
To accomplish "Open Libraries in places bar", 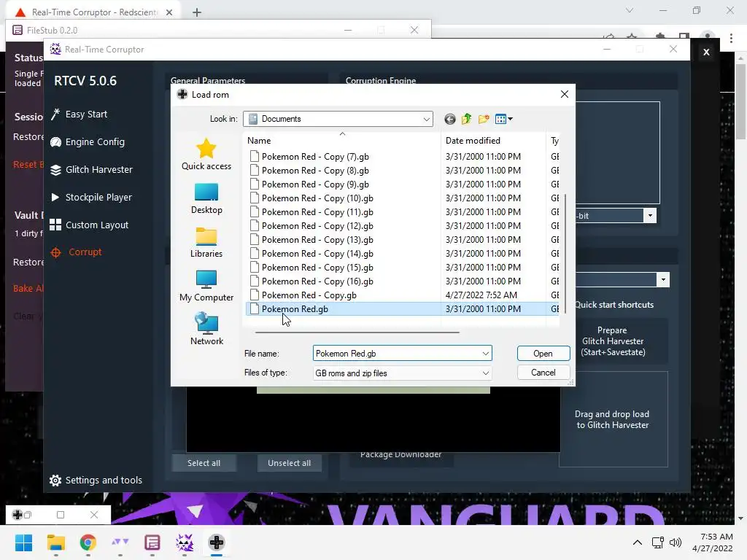I will 206,242.
